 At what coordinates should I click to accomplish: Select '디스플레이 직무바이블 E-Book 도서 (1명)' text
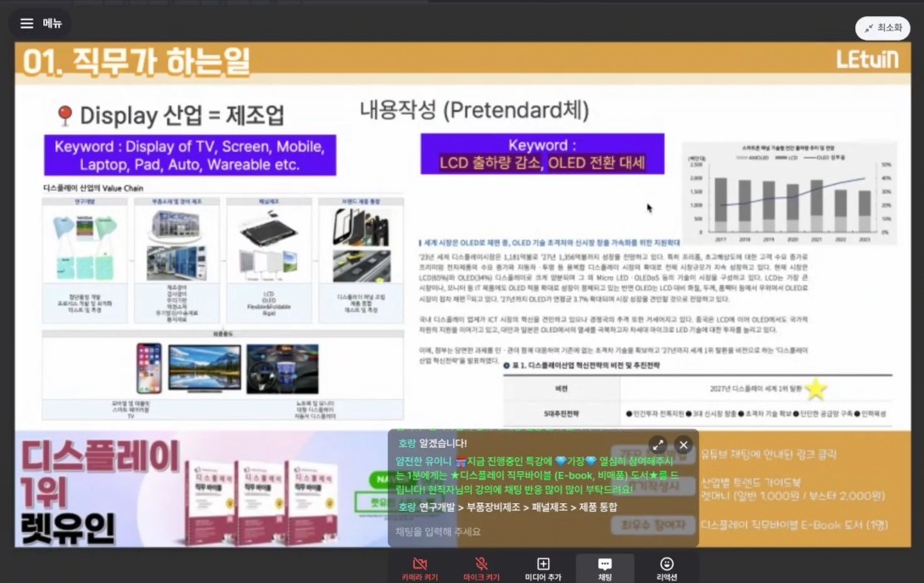coord(794,524)
